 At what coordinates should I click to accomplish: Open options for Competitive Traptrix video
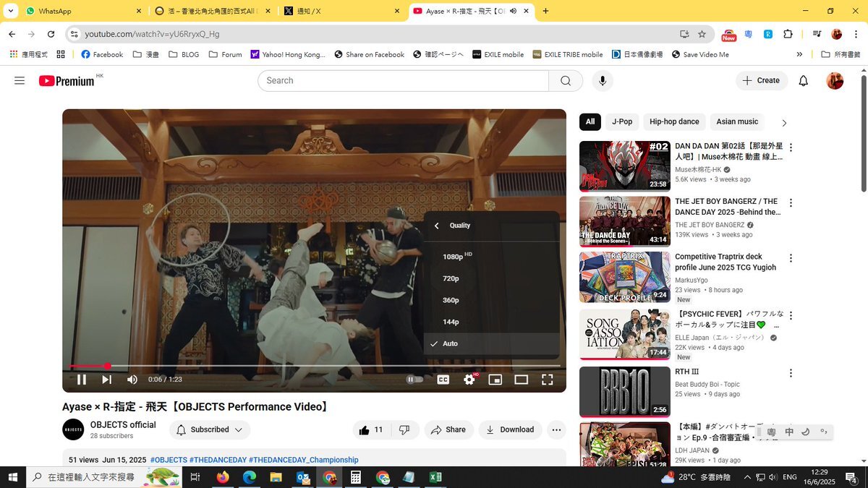791,258
